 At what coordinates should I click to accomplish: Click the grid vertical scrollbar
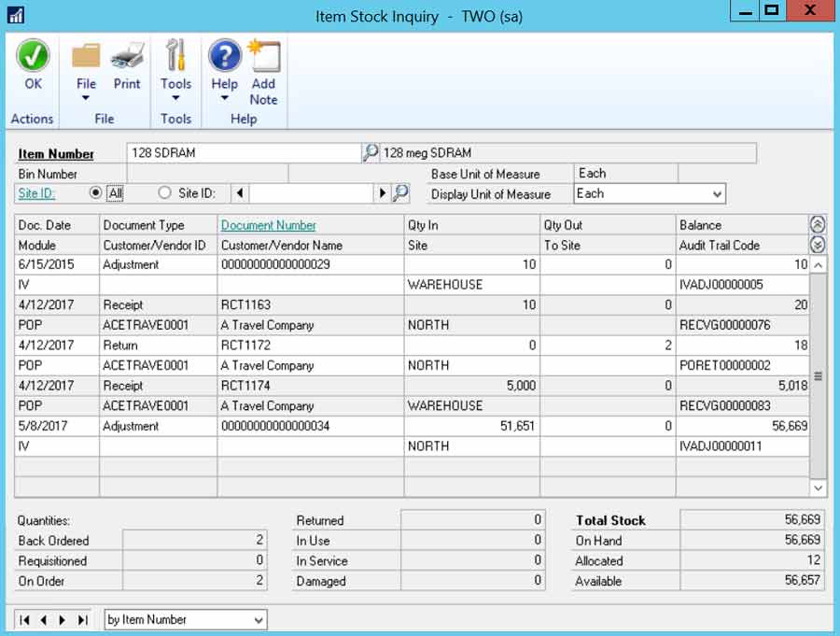coord(819,374)
